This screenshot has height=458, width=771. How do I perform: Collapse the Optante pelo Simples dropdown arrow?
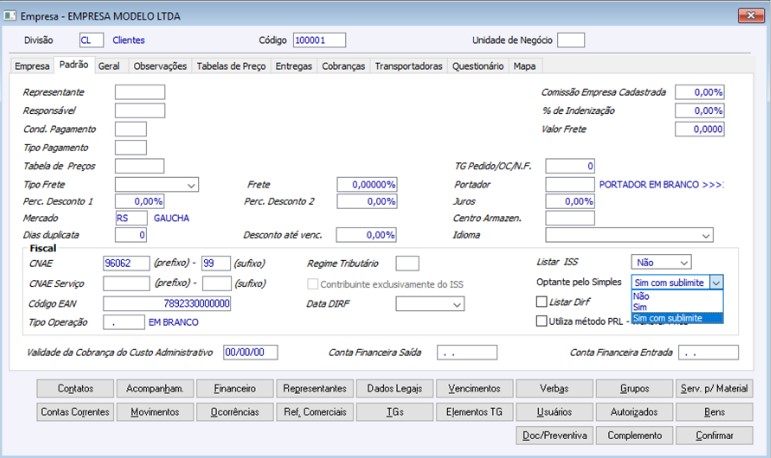point(716,282)
